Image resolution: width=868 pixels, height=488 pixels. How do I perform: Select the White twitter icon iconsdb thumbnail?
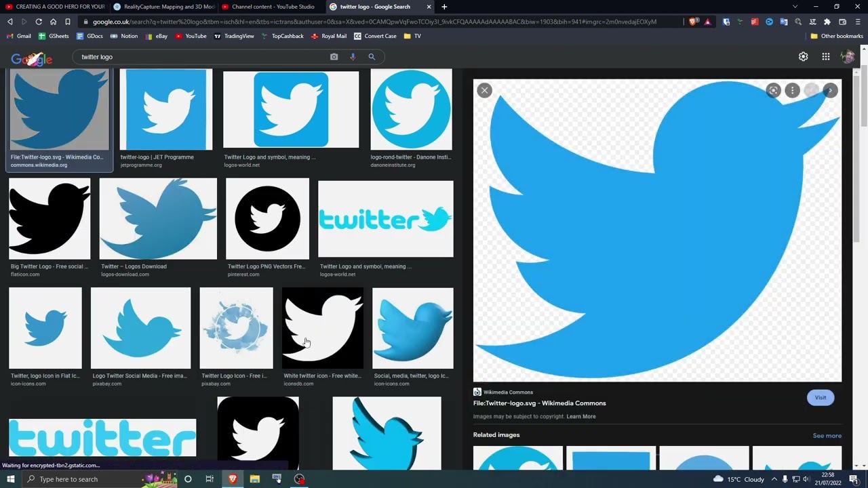323,328
